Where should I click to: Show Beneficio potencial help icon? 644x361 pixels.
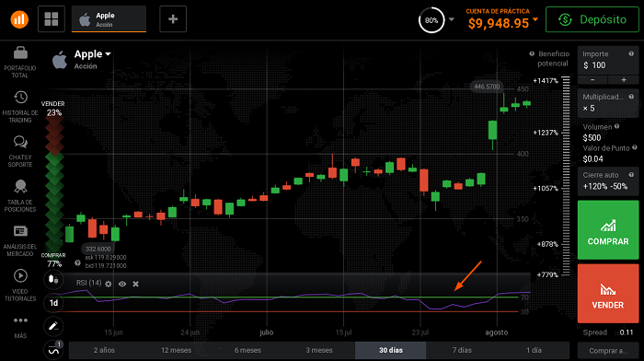(532, 53)
